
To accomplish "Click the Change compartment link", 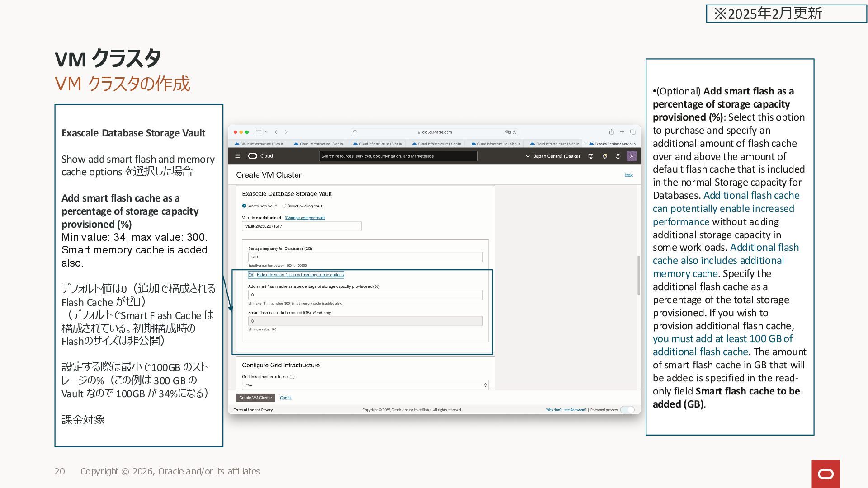I will coord(305,218).
